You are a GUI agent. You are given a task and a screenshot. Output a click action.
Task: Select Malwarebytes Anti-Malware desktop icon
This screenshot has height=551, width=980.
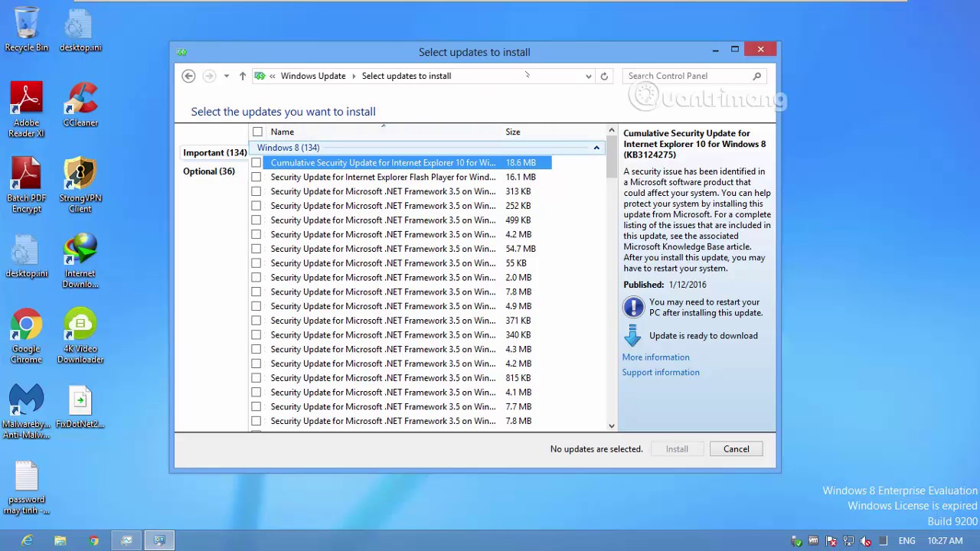pyautogui.click(x=26, y=412)
